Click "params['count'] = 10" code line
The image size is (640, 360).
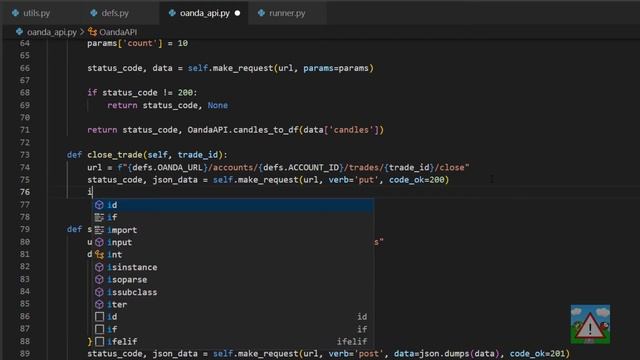(138, 43)
